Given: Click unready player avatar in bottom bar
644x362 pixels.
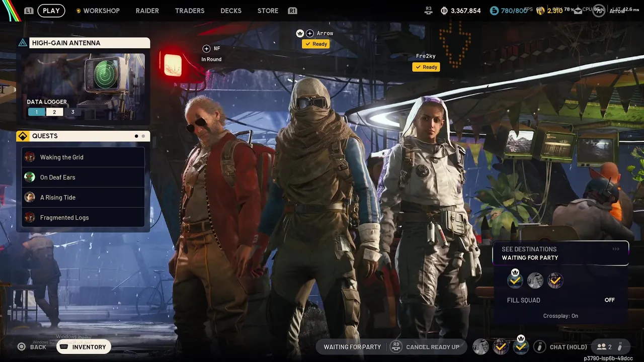Looking at the screenshot, I should tap(480, 347).
